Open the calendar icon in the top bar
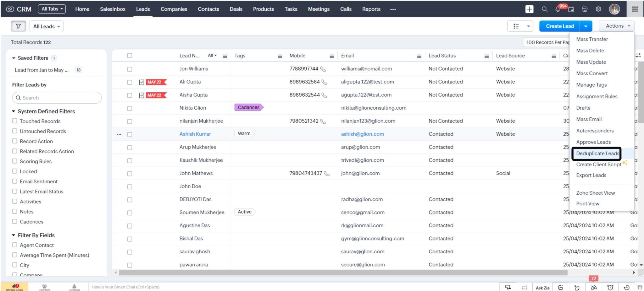The height and width of the screenshot is (291, 644). tap(571, 9)
